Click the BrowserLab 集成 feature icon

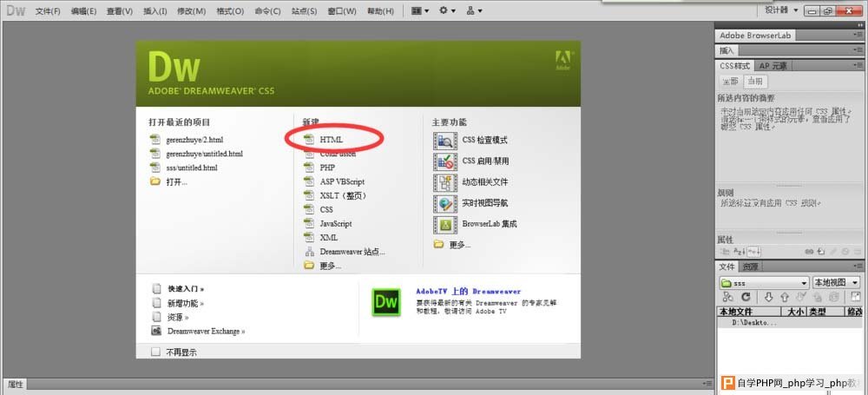click(x=445, y=224)
